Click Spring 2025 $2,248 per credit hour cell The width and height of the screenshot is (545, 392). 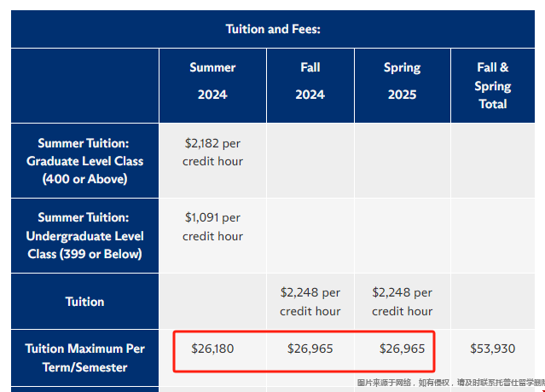(403, 302)
